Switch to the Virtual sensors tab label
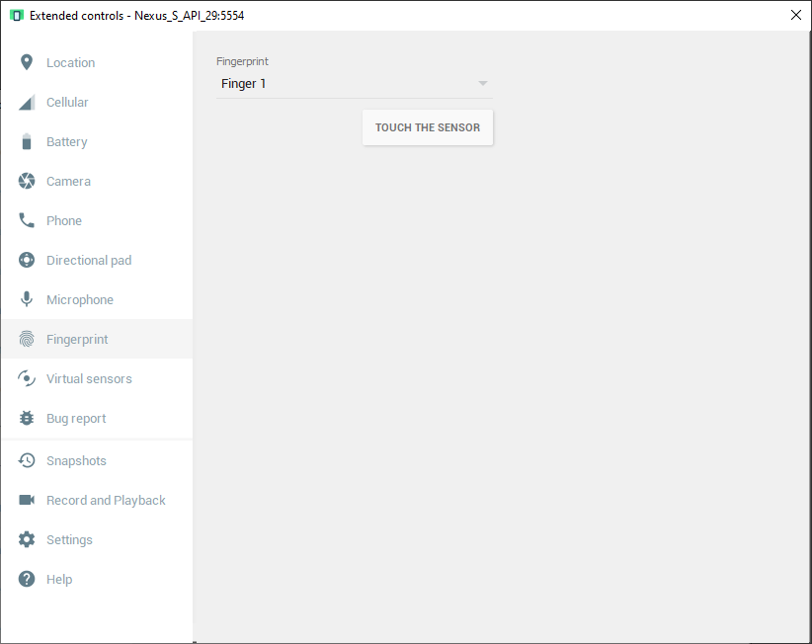 89,379
